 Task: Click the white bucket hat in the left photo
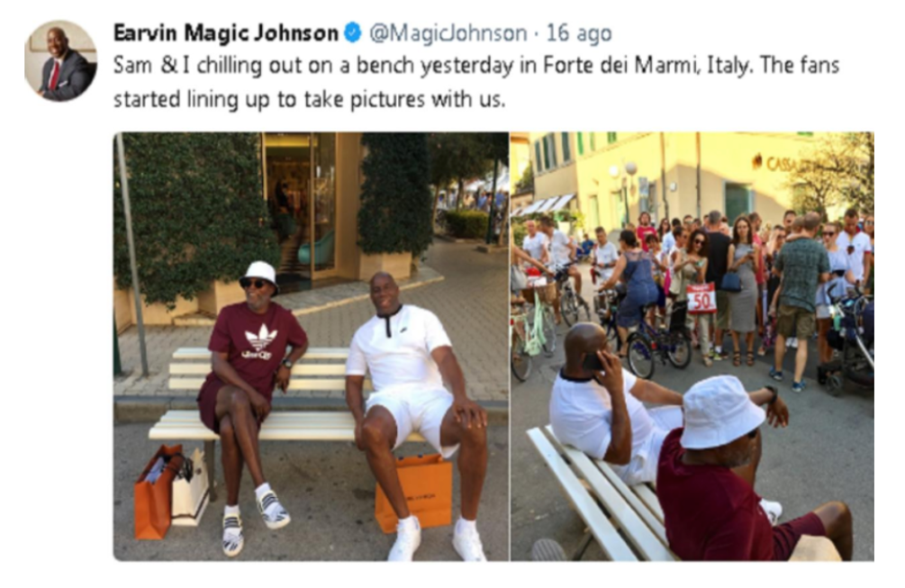[259, 275]
